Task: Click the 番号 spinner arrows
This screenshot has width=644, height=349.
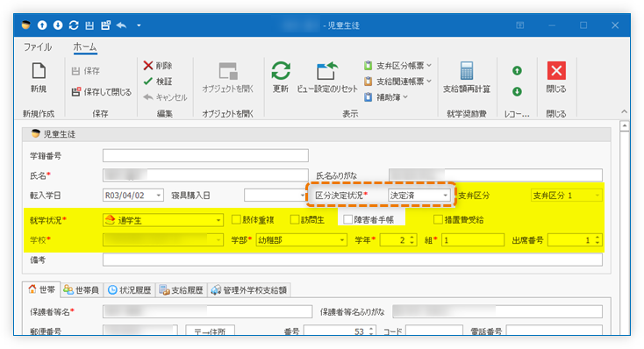Action: [x=371, y=331]
